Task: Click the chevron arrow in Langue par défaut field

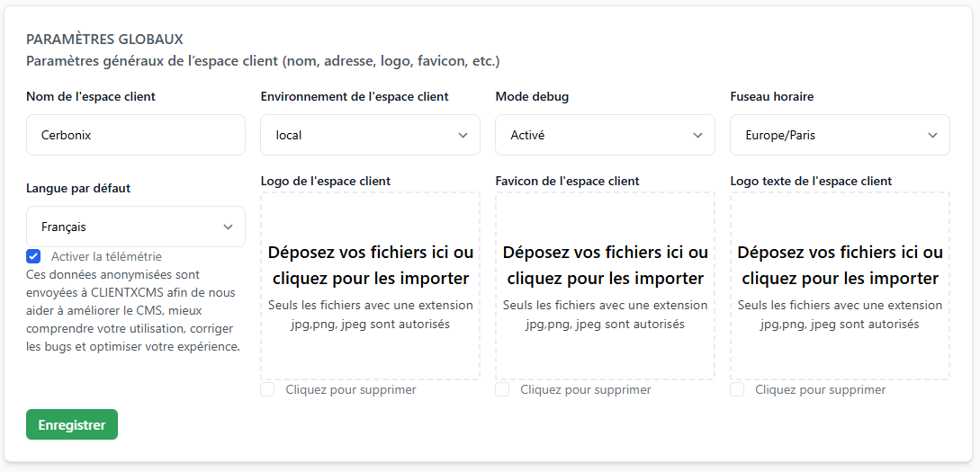Action: (228, 227)
